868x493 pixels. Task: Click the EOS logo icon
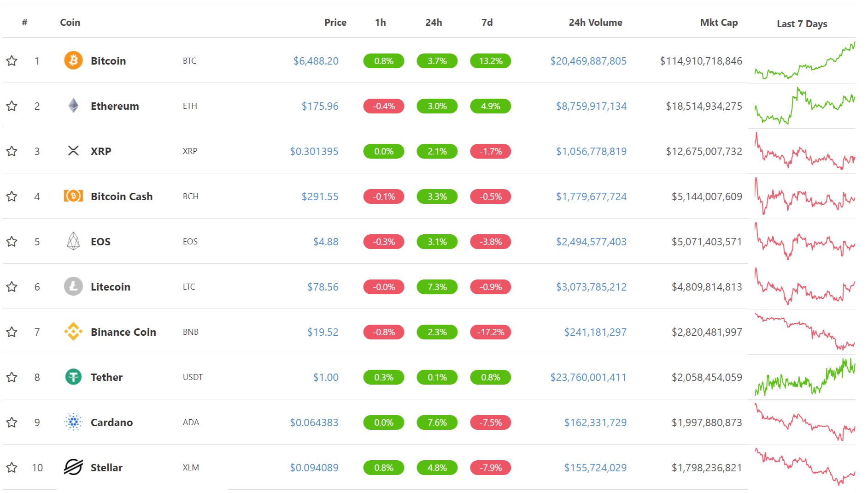(x=73, y=241)
